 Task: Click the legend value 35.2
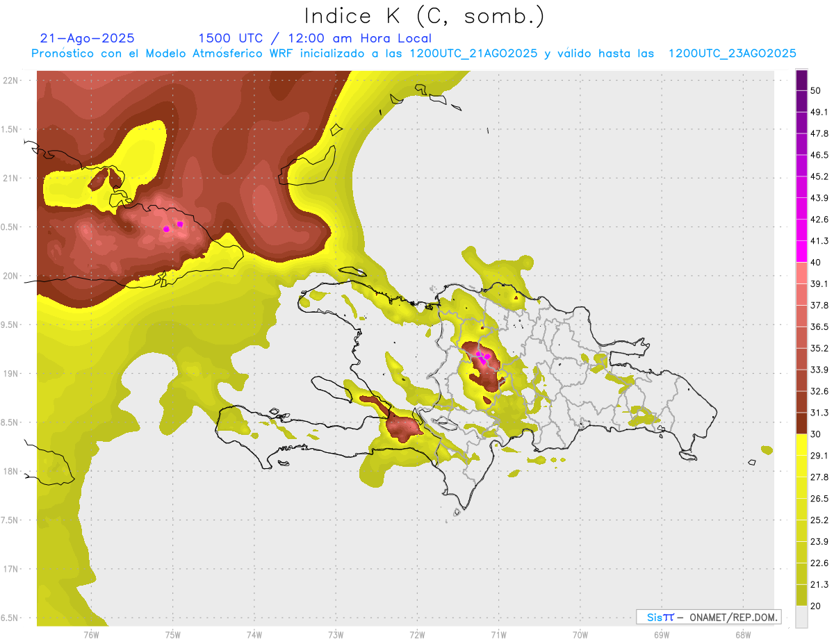point(819,348)
